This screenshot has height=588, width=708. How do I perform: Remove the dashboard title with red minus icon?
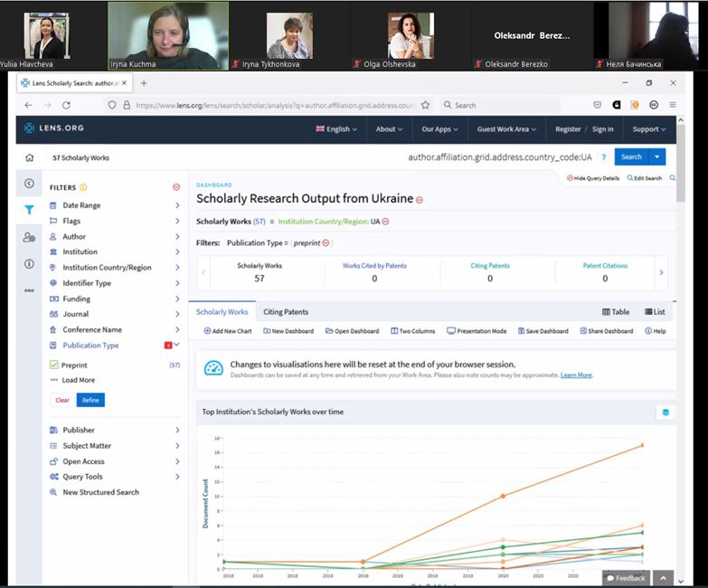pyautogui.click(x=420, y=200)
